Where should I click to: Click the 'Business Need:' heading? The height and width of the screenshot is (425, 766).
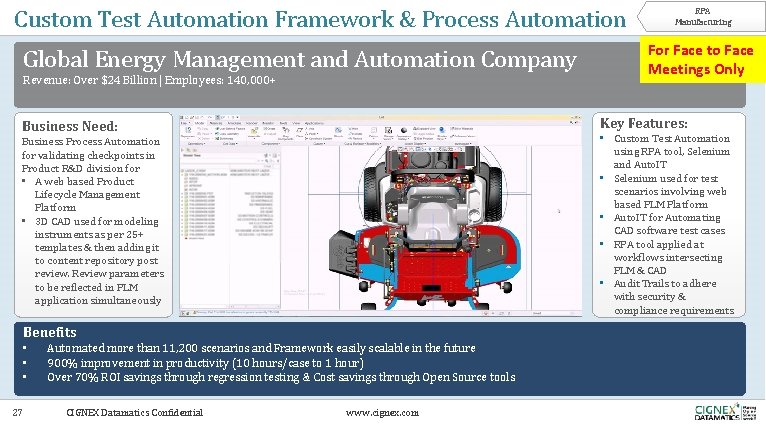[x=70, y=126]
